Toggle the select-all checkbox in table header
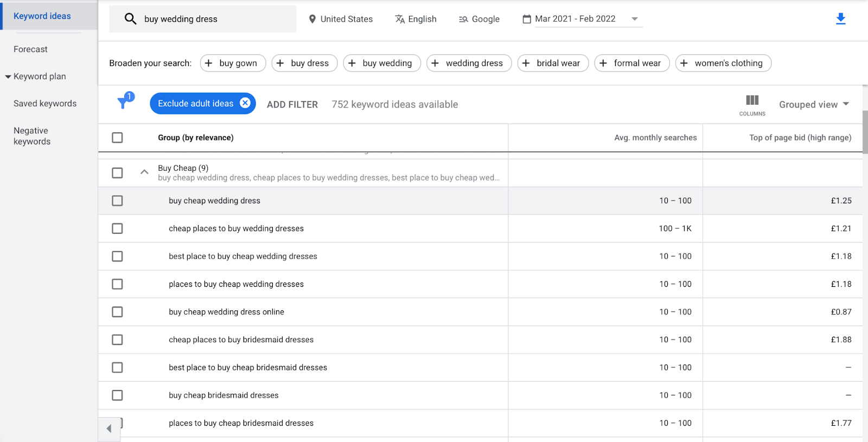 117,138
